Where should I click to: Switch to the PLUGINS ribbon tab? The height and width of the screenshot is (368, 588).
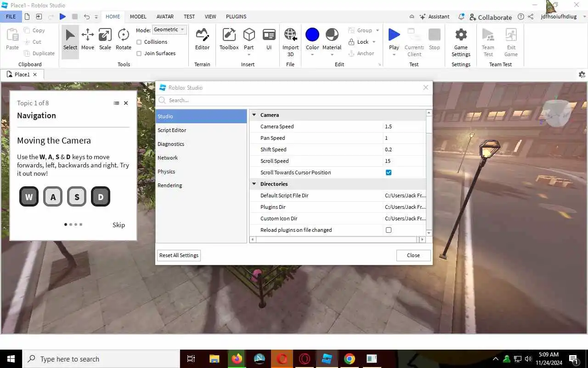236,17
